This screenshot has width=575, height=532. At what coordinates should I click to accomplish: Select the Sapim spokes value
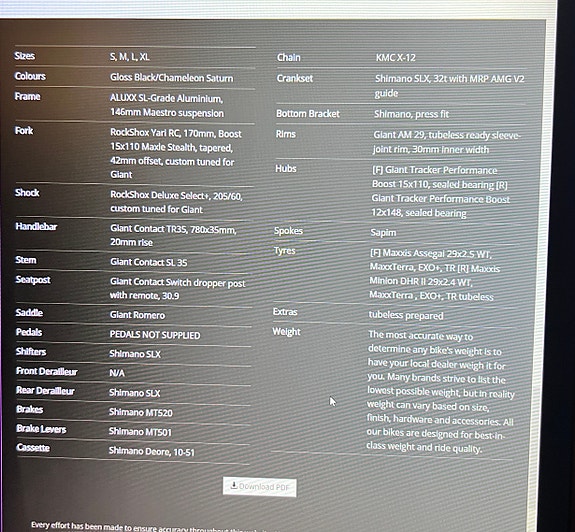click(383, 233)
